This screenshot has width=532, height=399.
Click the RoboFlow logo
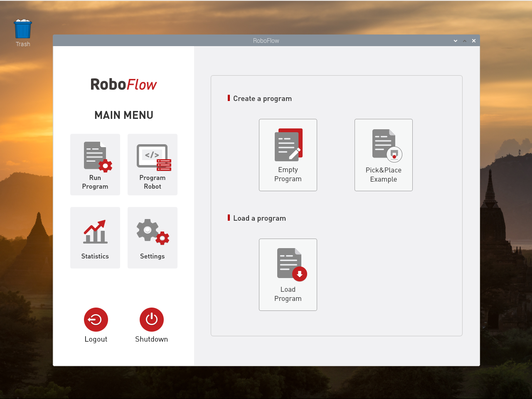[123, 84]
